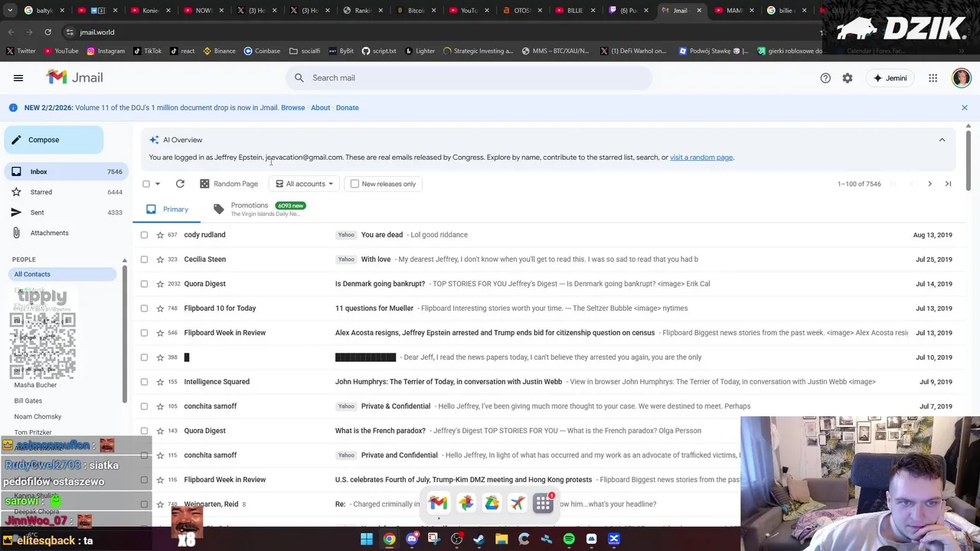The height and width of the screenshot is (551, 980).
Task: Select the Cecilia Steen email checkbox
Action: (144, 259)
